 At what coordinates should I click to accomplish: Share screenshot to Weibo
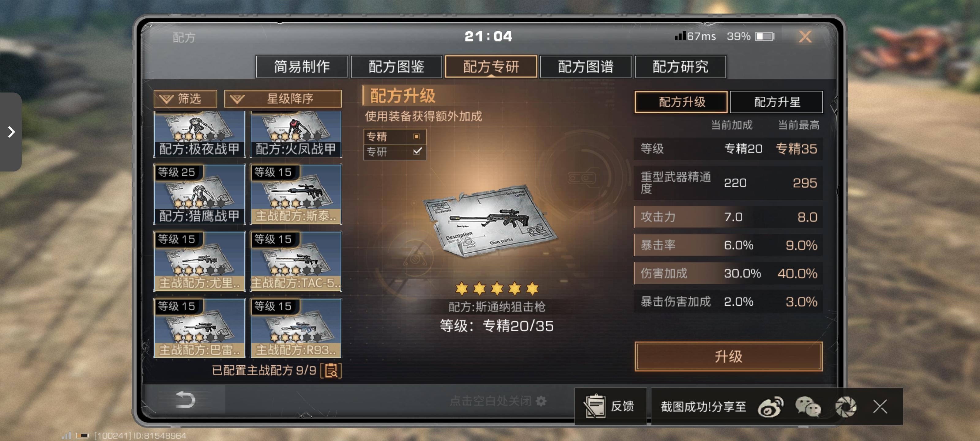tap(771, 407)
